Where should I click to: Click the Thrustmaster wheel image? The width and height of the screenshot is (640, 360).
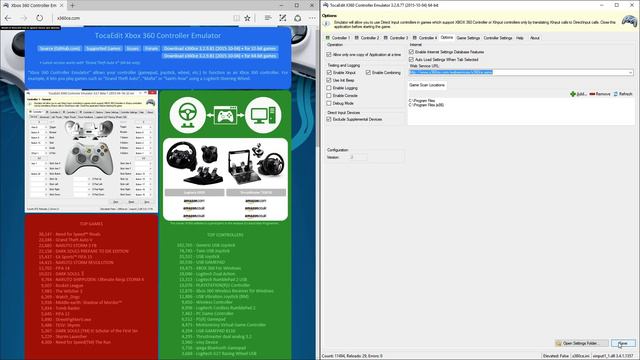point(256,163)
